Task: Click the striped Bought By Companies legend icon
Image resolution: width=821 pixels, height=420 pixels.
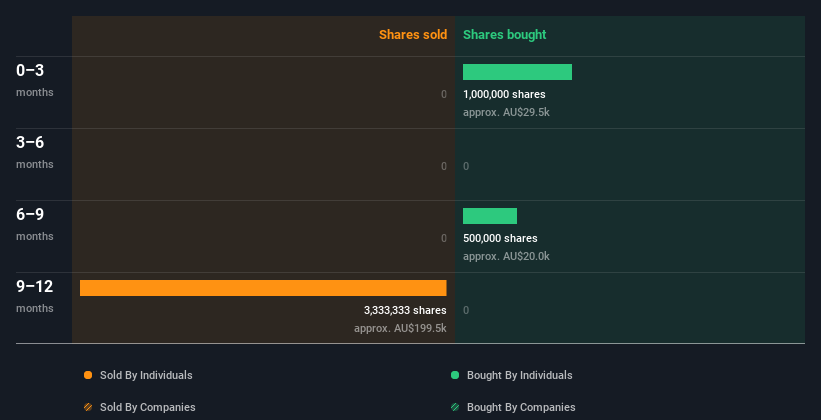Action: pos(455,407)
